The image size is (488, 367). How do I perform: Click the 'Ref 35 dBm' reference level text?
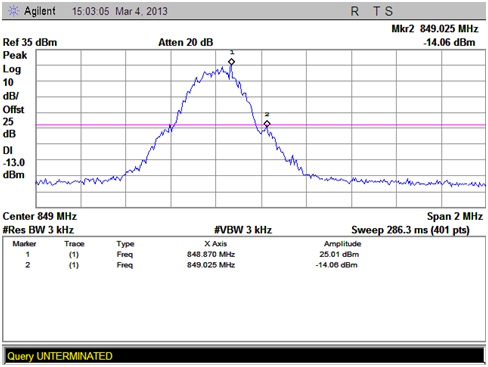(x=30, y=43)
